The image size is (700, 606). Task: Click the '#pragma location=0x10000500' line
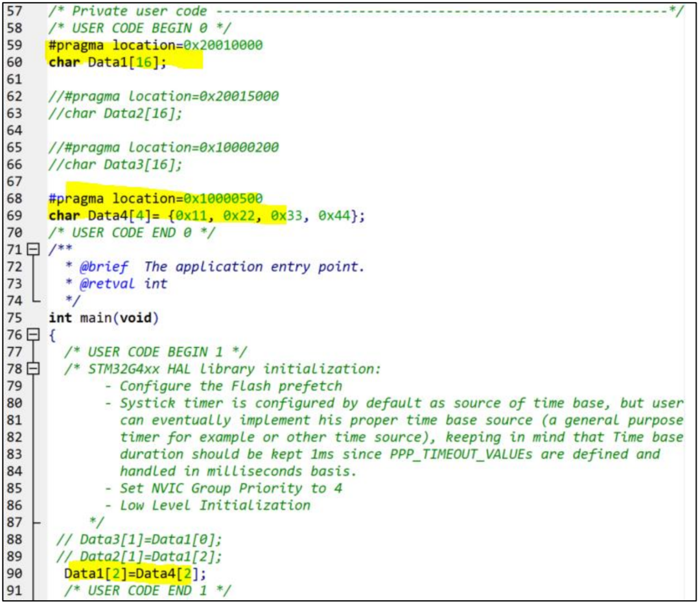156,198
